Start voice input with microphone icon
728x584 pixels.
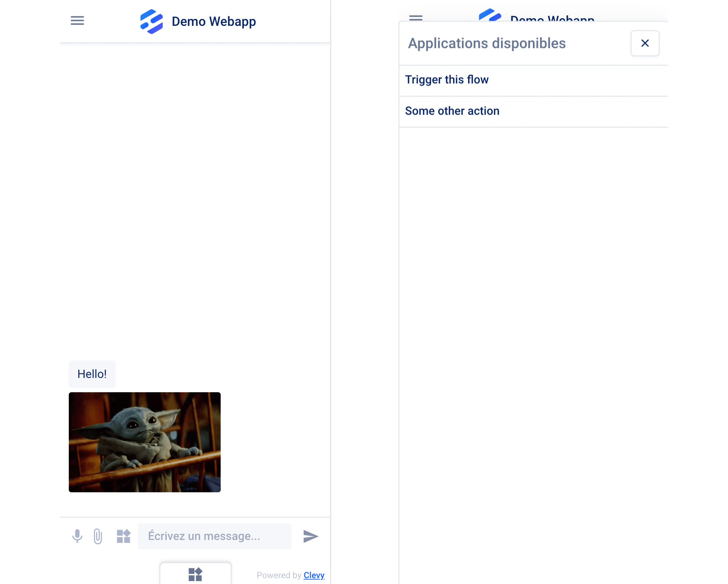click(77, 536)
